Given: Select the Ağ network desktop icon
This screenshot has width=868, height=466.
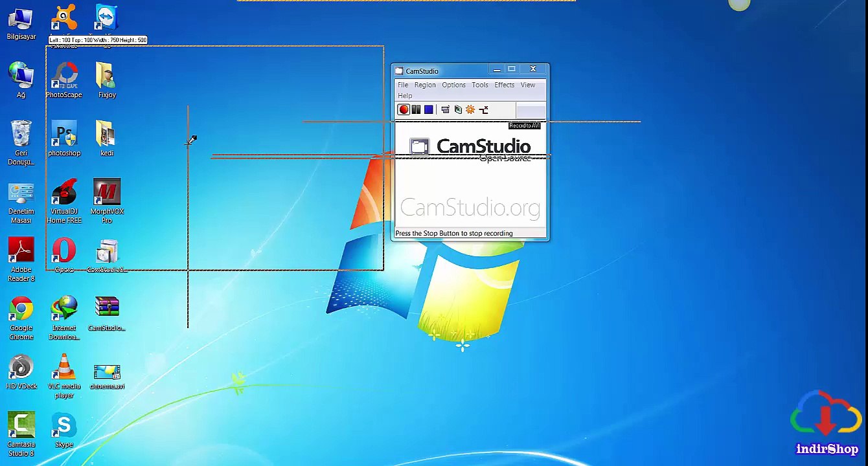Looking at the screenshot, I should point(21,80).
